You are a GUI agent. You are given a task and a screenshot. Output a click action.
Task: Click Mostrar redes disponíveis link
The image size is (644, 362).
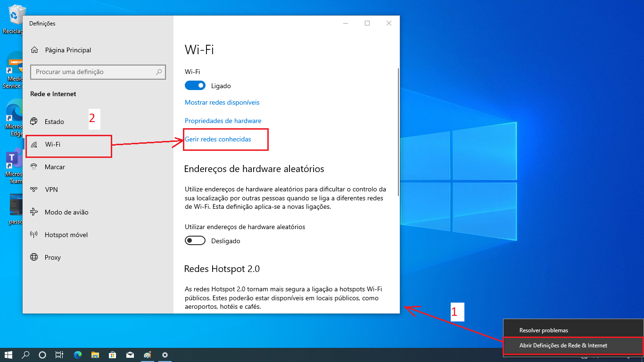tap(222, 102)
